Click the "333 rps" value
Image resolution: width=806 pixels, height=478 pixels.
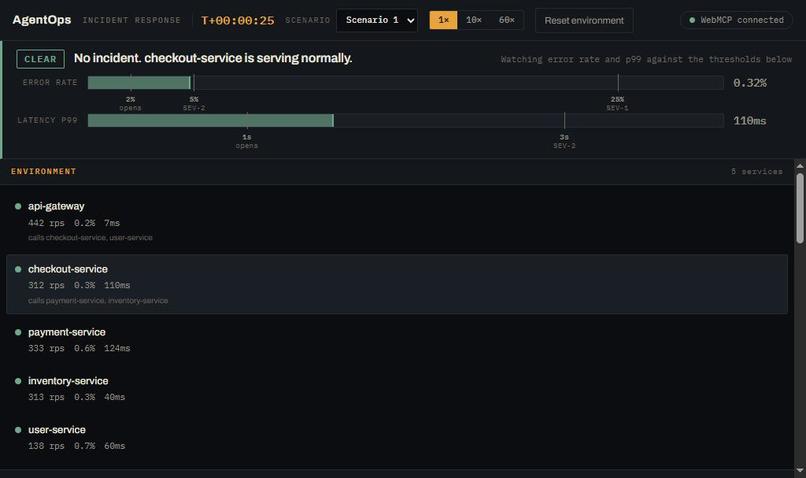pyautogui.click(x=46, y=348)
